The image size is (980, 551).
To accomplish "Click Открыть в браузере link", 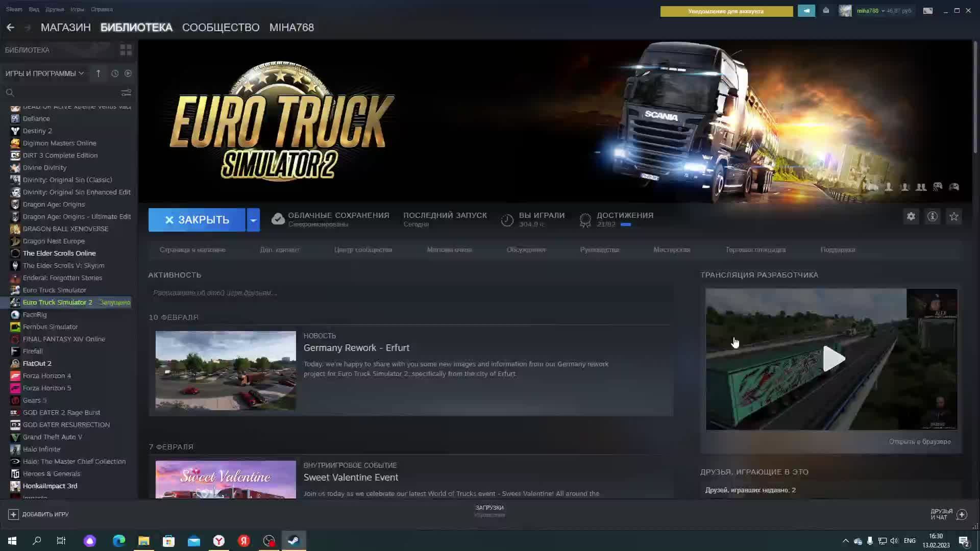I will point(919,442).
